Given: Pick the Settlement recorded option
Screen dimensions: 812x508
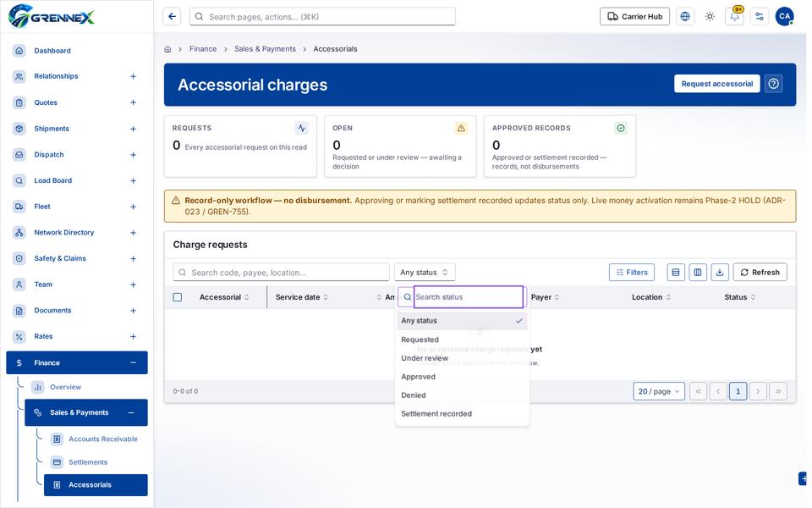Looking at the screenshot, I should point(462,414).
